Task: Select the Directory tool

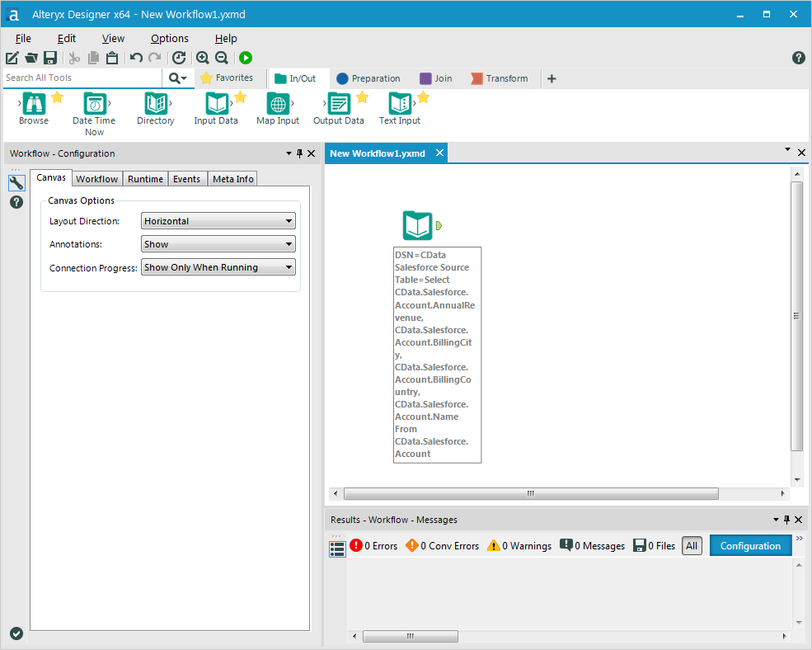Action: point(155,108)
